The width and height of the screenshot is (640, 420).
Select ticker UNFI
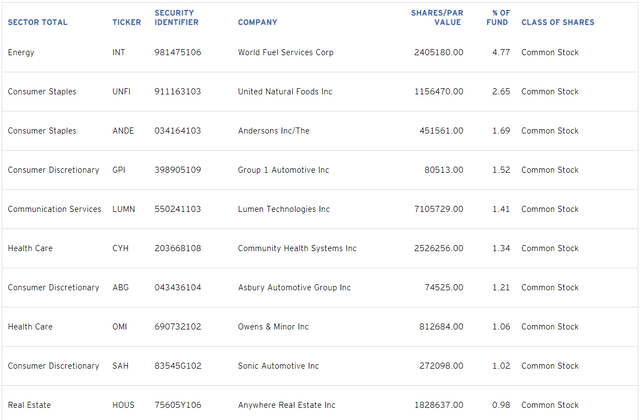[122, 91]
